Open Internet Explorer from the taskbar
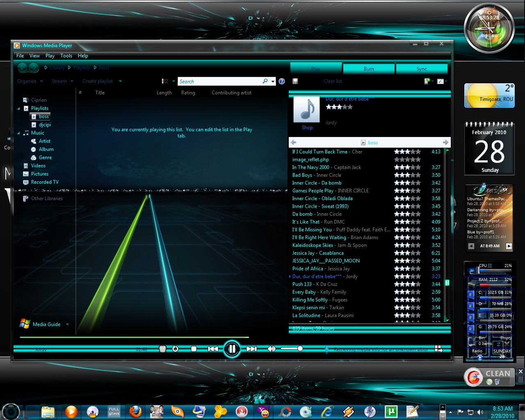 pyautogui.click(x=327, y=411)
